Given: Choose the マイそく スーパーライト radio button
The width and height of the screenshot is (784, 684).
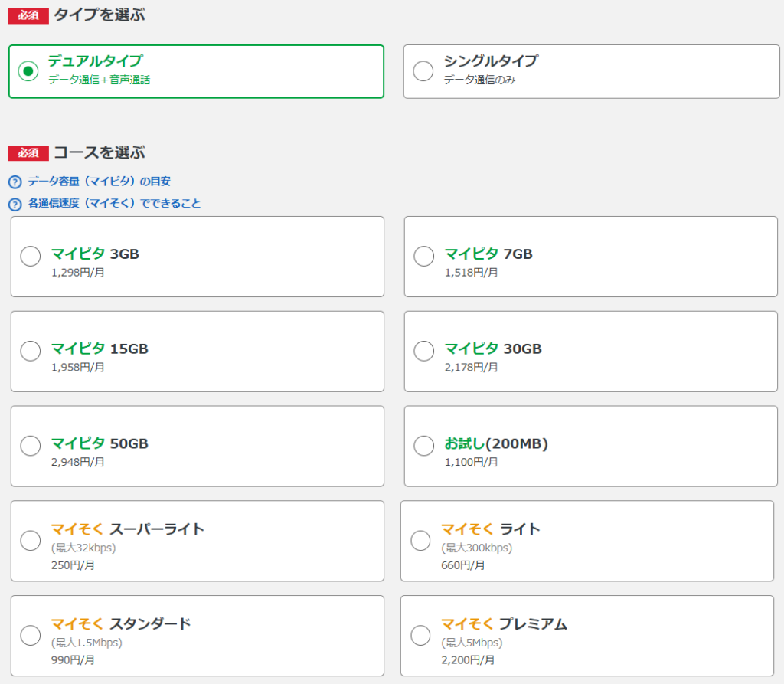Looking at the screenshot, I should (x=31, y=541).
